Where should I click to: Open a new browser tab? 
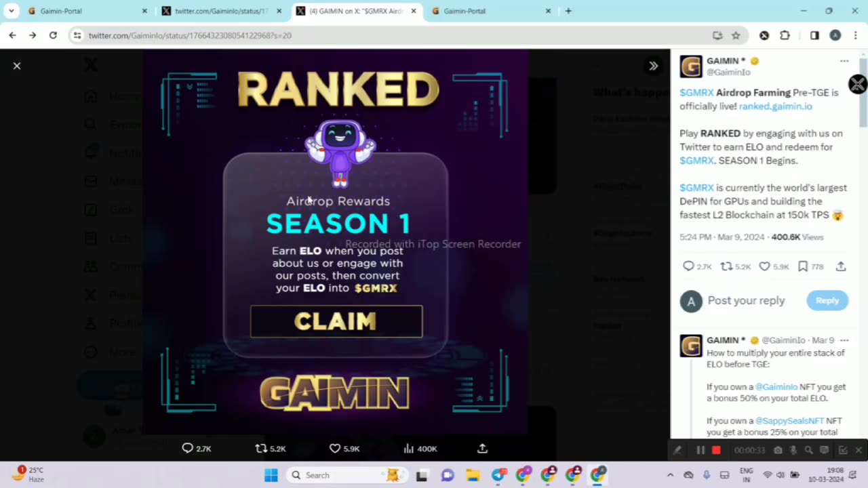tap(568, 11)
